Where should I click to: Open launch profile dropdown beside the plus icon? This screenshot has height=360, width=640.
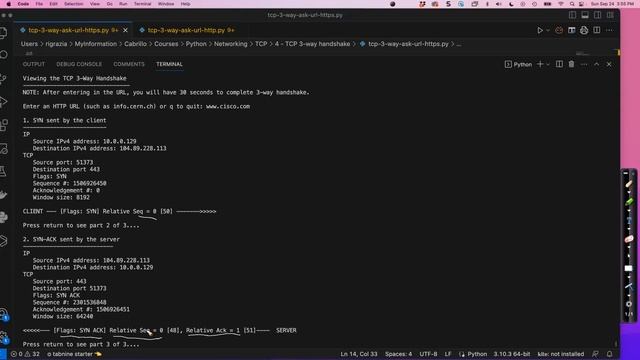(548, 64)
